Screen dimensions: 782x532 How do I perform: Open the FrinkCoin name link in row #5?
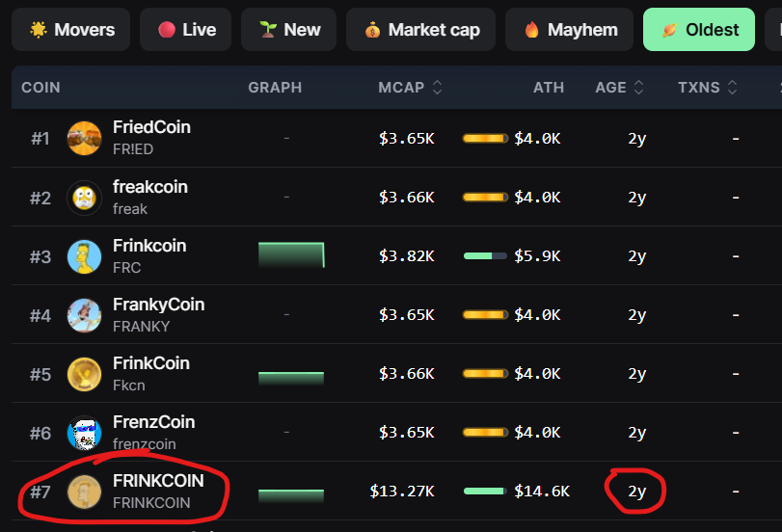(x=151, y=363)
